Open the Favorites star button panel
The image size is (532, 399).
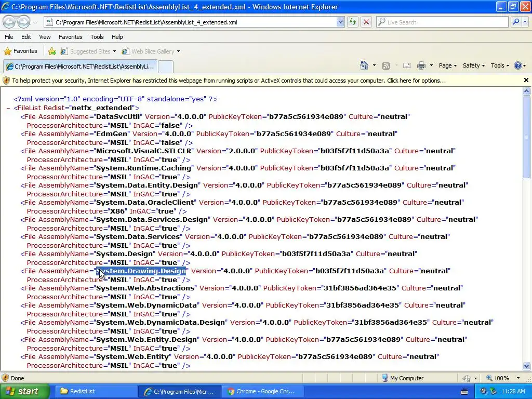(21, 51)
